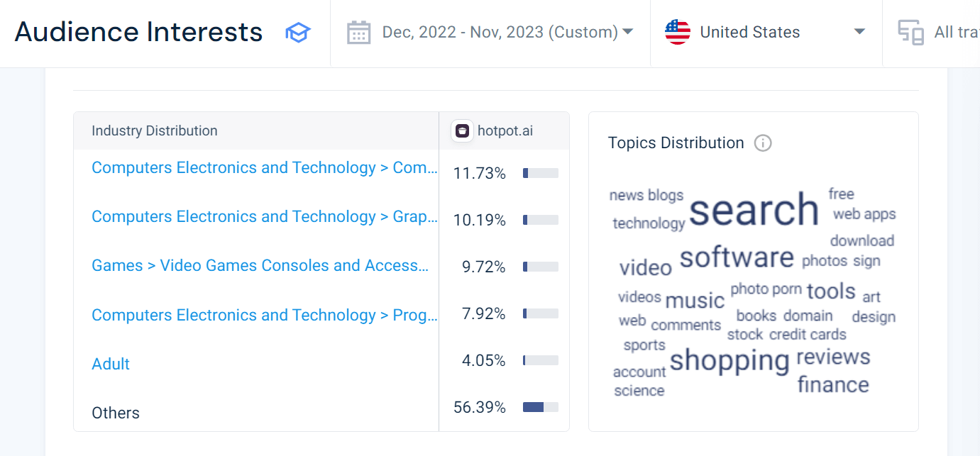Click the Industry Distribution column header

[x=155, y=131]
